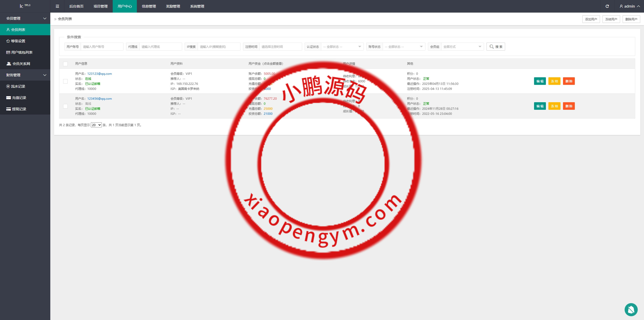
Task: Click 编辑 button for 123123@qq.com user
Action: pos(540,81)
